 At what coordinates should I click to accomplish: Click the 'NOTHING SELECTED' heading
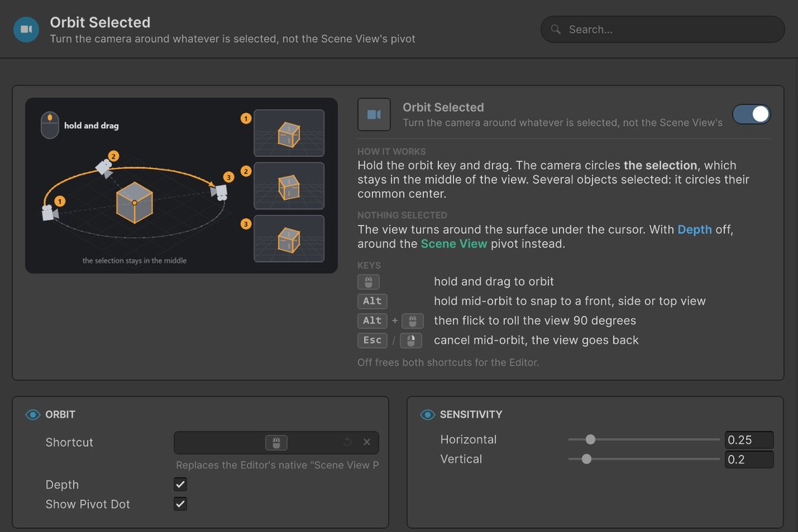tap(402, 215)
